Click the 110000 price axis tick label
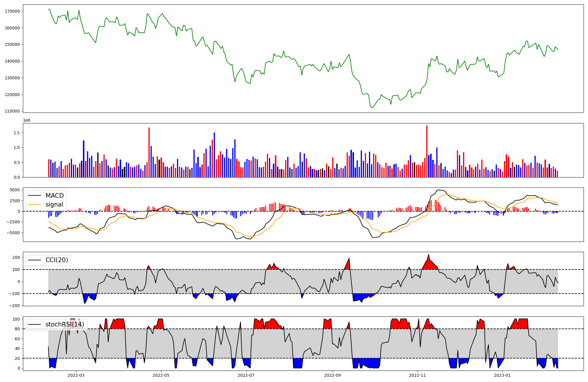Image resolution: width=588 pixels, height=382 pixels. point(12,111)
